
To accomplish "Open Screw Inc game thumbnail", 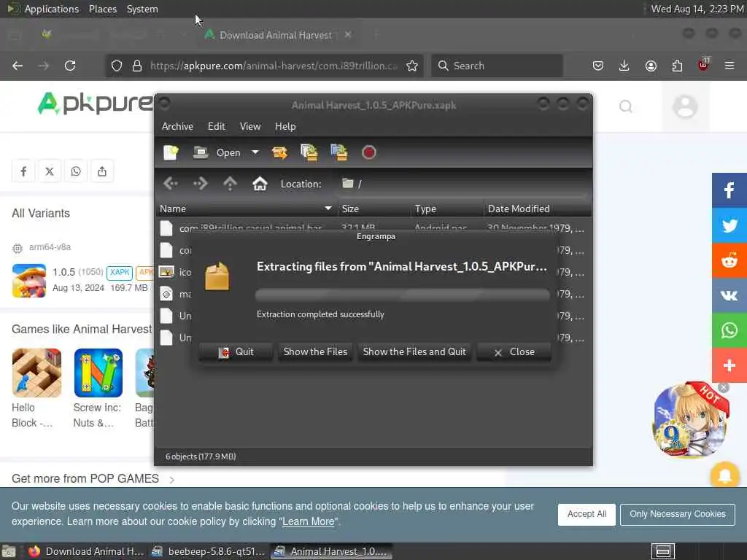I will tap(98, 373).
